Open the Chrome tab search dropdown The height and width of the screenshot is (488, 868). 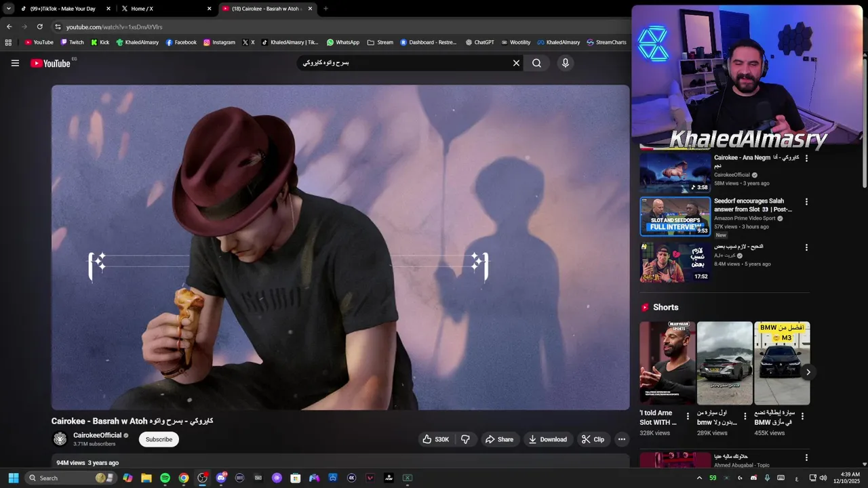click(x=8, y=9)
